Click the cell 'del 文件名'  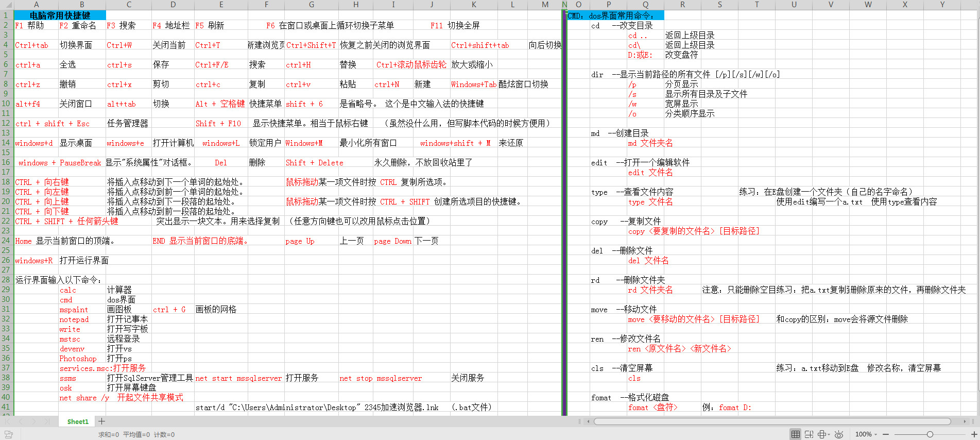click(x=648, y=260)
